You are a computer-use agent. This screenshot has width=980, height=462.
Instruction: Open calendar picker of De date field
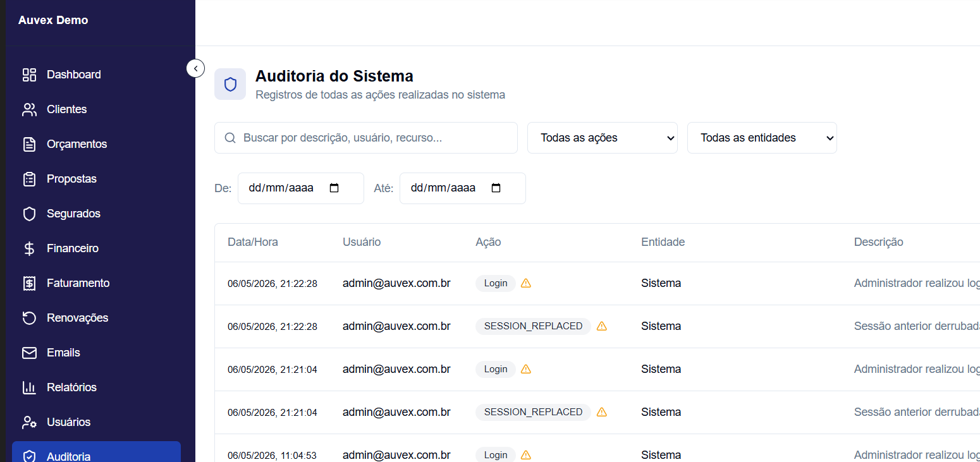[x=334, y=188]
